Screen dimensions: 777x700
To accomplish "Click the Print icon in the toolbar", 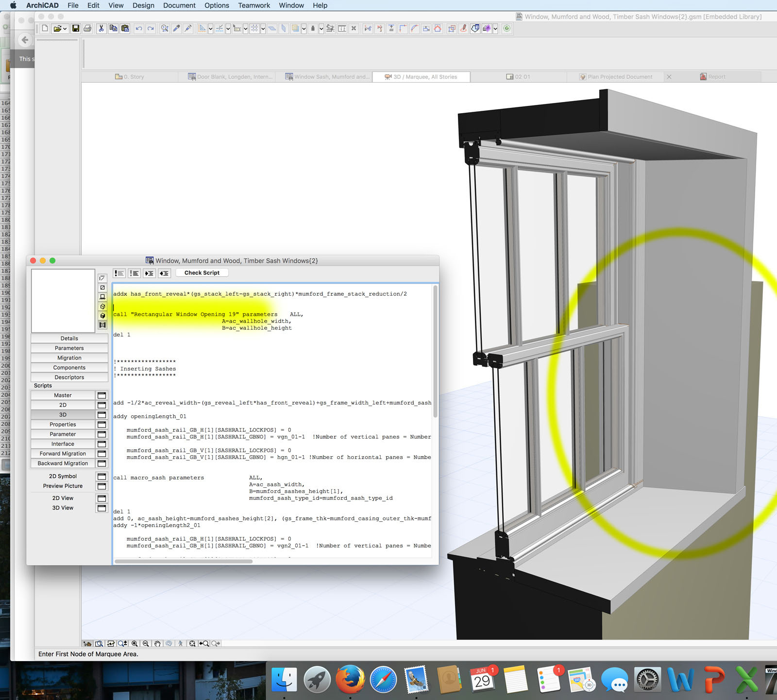I will 87,29.
